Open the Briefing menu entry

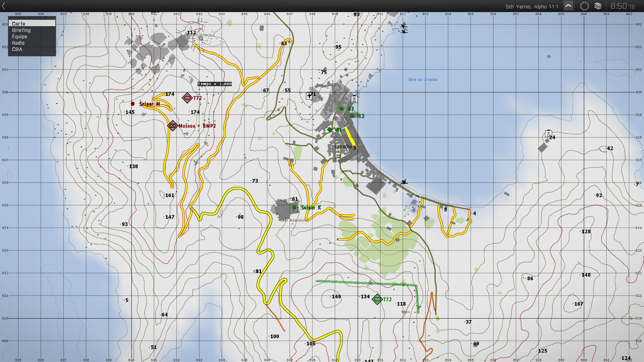pyautogui.click(x=21, y=30)
